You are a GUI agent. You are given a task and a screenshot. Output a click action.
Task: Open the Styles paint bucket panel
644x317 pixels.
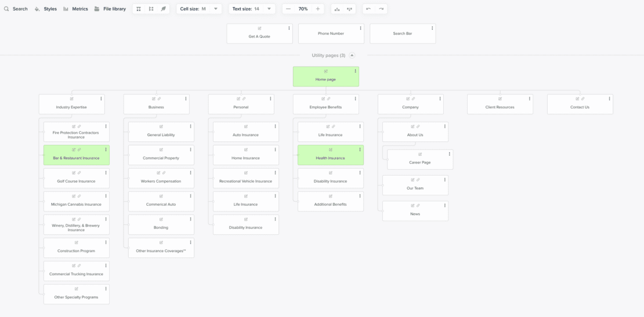coord(45,9)
